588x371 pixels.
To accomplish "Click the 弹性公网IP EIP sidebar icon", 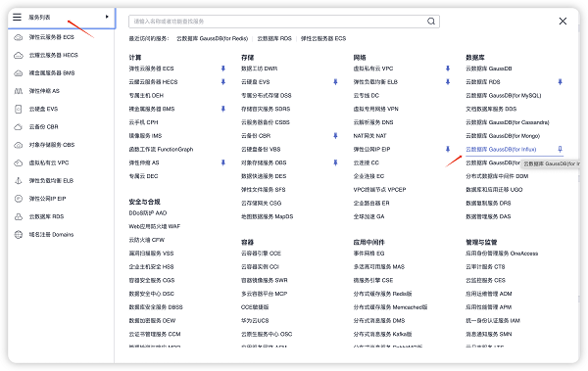I will pyautogui.click(x=19, y=199).
